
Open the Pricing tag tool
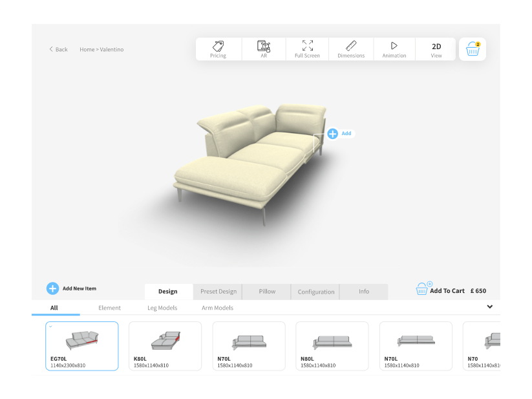pyautogui.click(x=218, y=49)
